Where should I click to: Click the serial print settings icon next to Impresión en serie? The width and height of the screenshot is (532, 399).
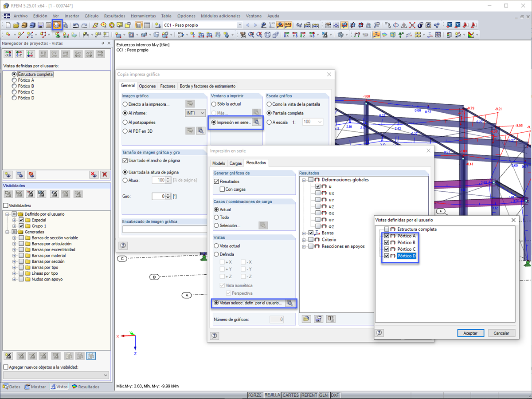pyautogui.click(x=256, y=122)
